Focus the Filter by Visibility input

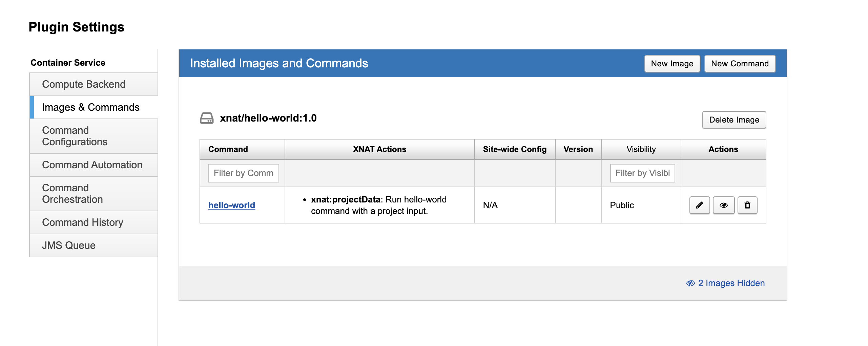(642, 173)
